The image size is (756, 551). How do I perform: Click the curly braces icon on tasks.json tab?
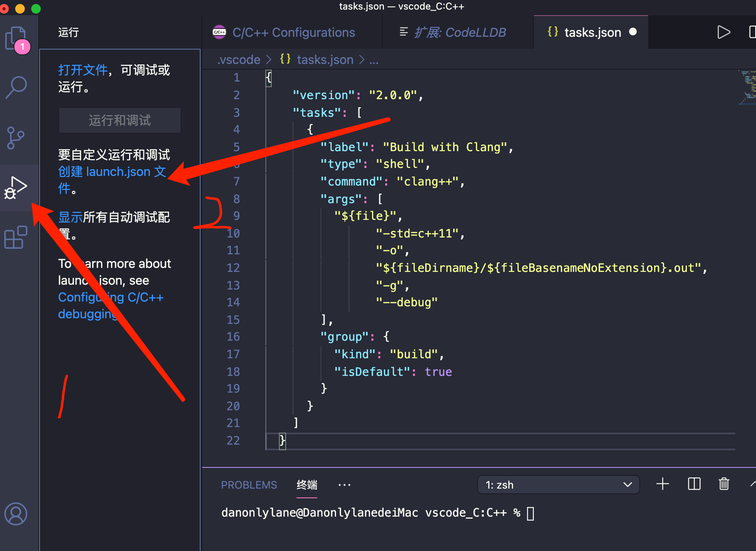pyautogui.click(x=553, y=32)
